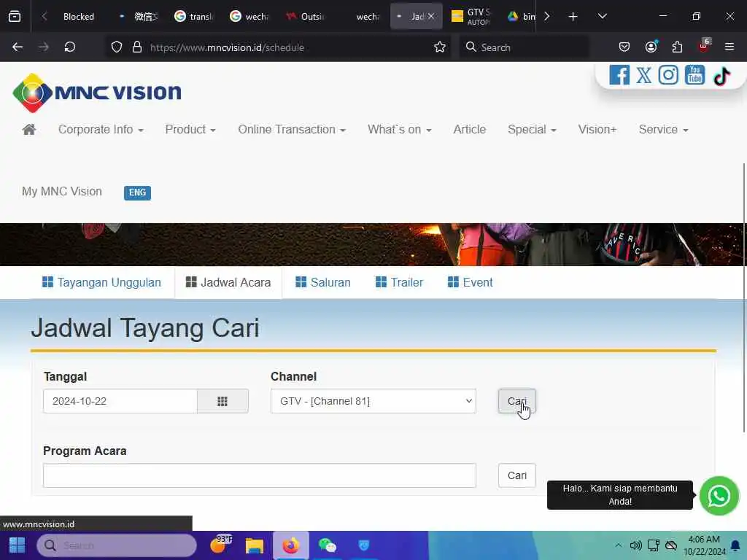Expand the Online Transaction menu
The height and width of the screenshot is (560, 747).
tap(292, 130)
